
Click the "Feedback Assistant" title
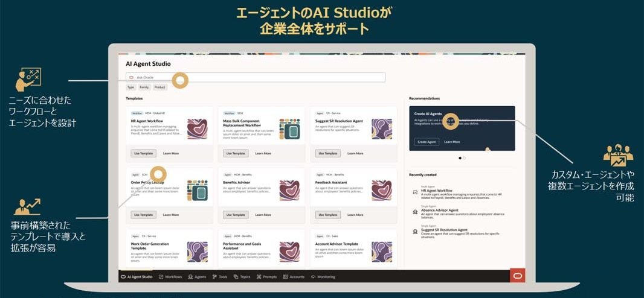(331, 182)
